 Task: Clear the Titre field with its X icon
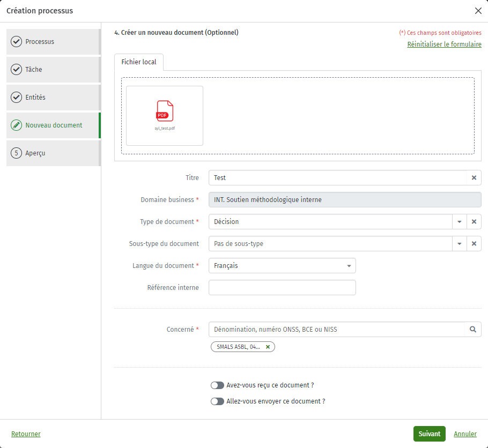tap(474, 177)
